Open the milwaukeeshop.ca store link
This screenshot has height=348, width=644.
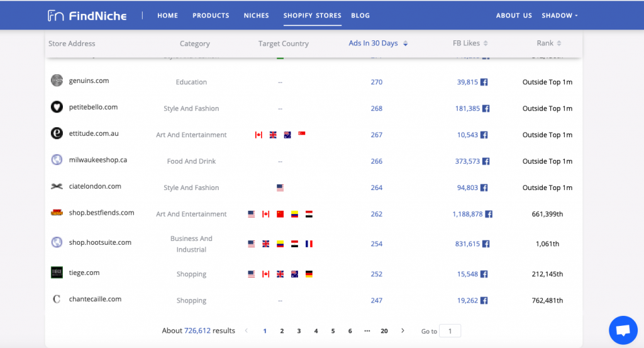[x=97, y=159]
